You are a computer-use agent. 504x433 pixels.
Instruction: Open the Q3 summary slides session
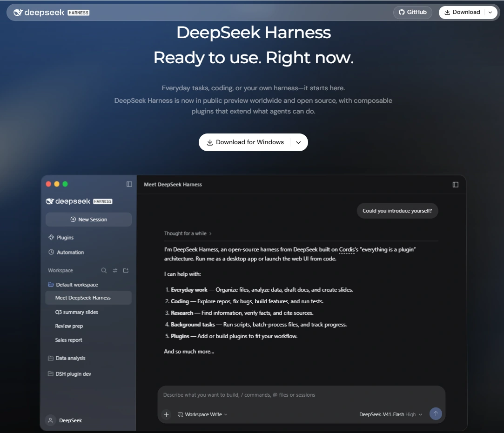[x=76, y=312]
